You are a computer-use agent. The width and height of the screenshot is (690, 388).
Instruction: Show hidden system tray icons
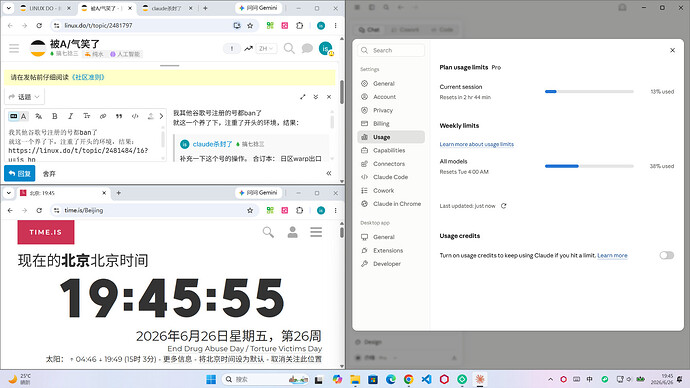point(551,379)
